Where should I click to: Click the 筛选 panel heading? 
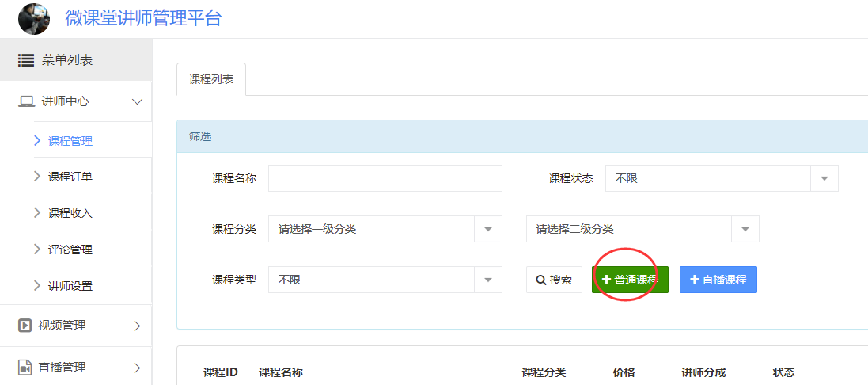coord(200,137)
